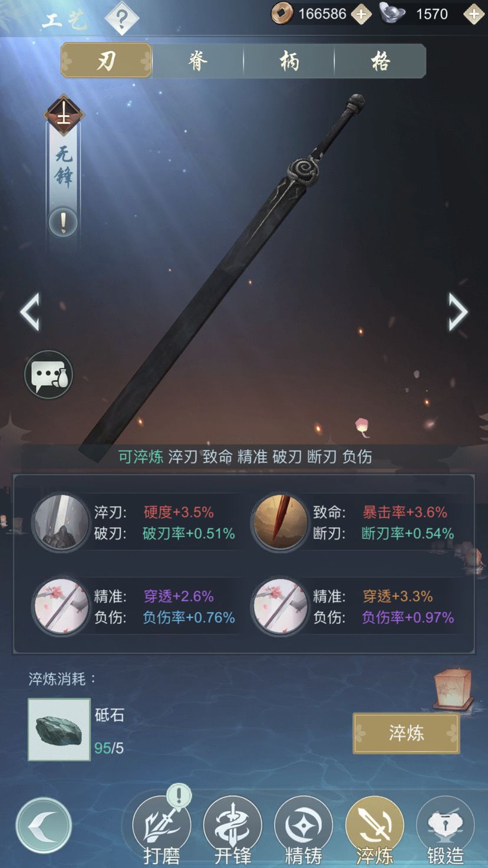Tap the 无锋 exclamation info icon
Image resolution: width=488 pixels, height=868 pixels.
pos(63,222)
